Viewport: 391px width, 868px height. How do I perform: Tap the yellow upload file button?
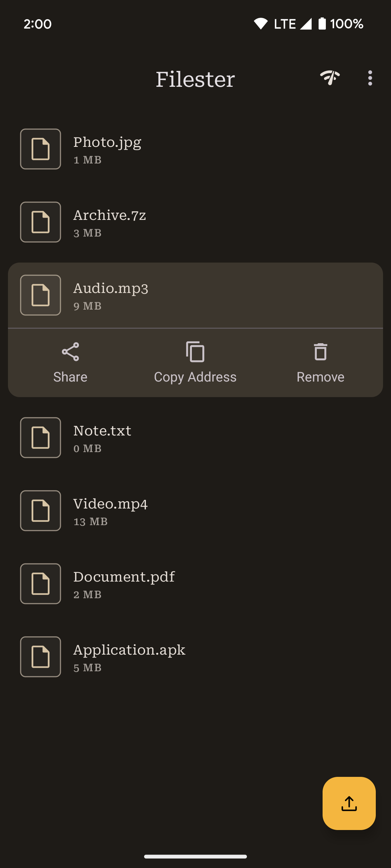[349, 803]
